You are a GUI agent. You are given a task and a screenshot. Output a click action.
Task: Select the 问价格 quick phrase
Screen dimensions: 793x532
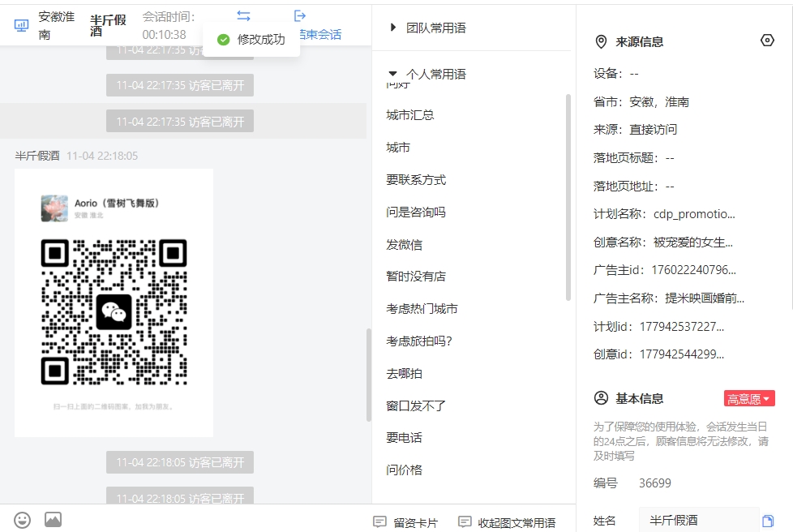[x=404, y=470]
